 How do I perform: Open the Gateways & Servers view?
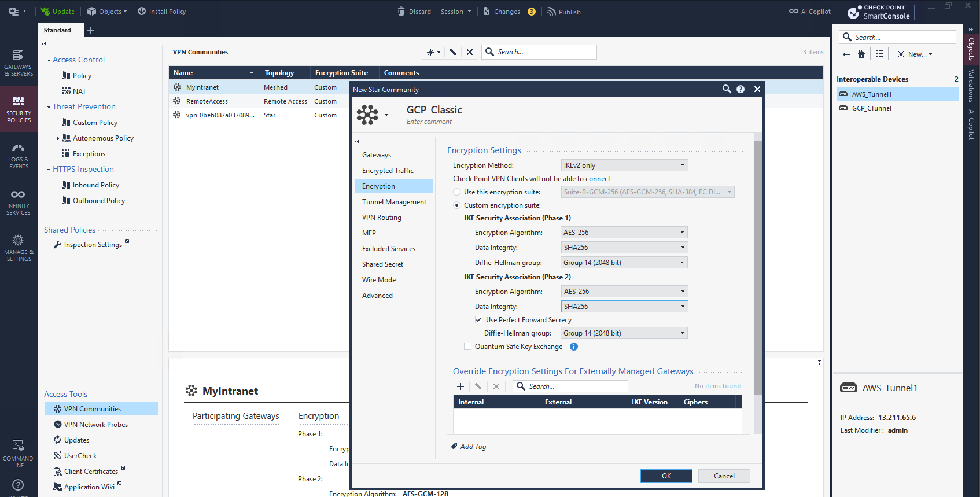(x=19, y=63)
